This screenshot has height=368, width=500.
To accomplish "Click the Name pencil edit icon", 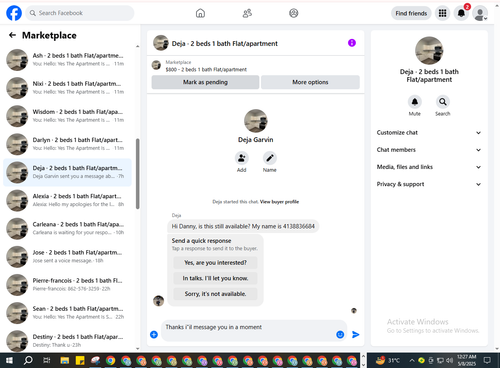I will pyautogui.click(x=270, y=158).
